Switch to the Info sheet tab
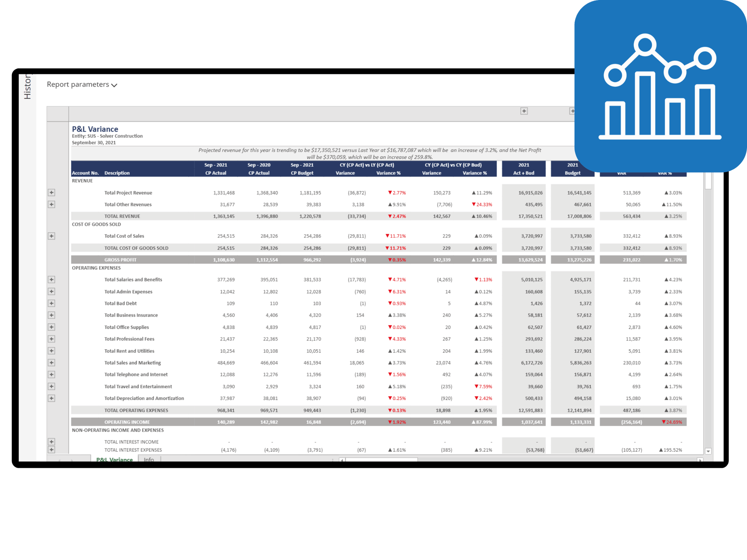747x560 pixels. tap(149, 459)
